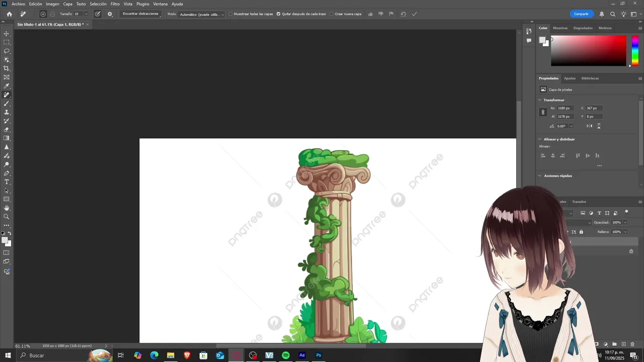The width and height of the screenshot is (644, 362).
Task: Toggle subtract-from-stroke minus mode button
Action: click(52, 14)
